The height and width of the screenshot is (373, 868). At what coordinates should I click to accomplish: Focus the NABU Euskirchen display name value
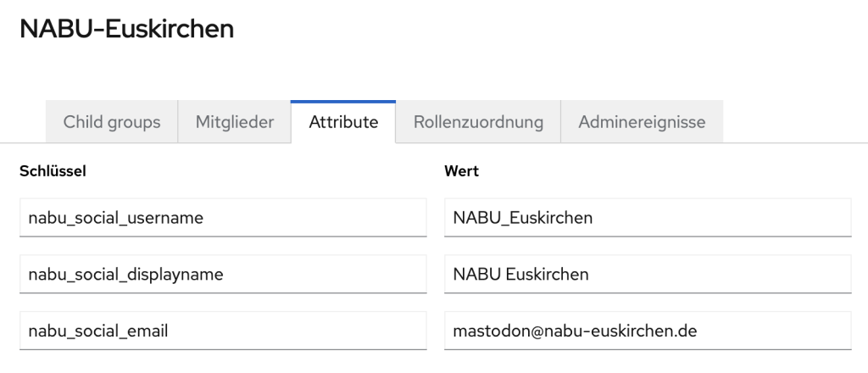(x=648, y=275)
